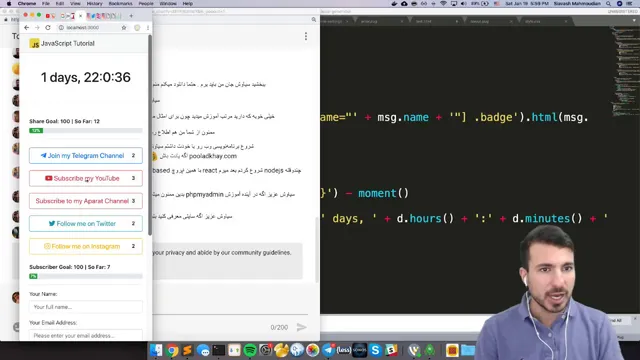Screen dimensions: 640x360
Task: Click the JS logo beside JavaScript Tutorial
Action: tap(35, 44)
